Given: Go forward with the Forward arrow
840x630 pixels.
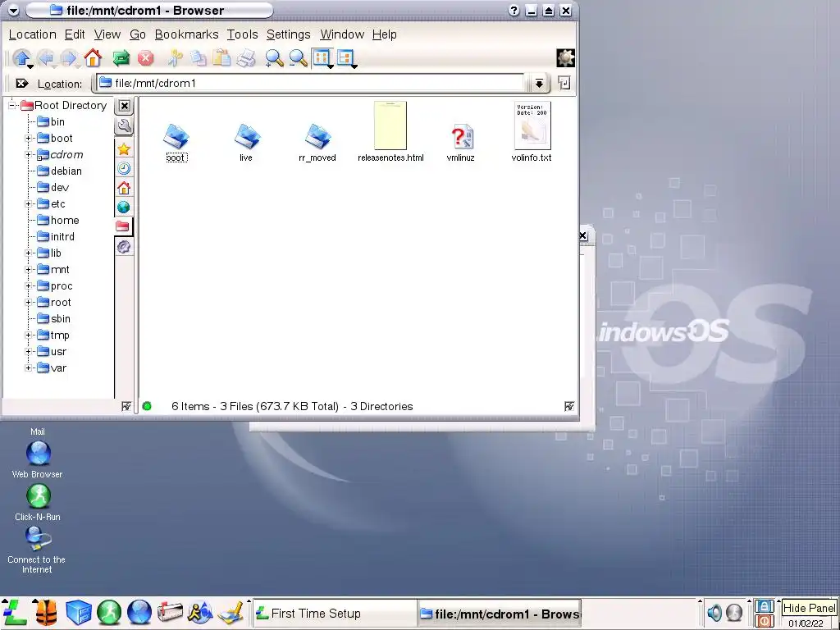Looking at the screenshot, I should pos(69,58).
